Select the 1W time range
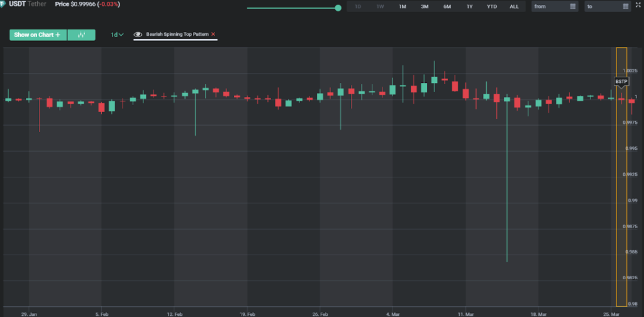This screenshot has width=644, height=317. (380, 6)
